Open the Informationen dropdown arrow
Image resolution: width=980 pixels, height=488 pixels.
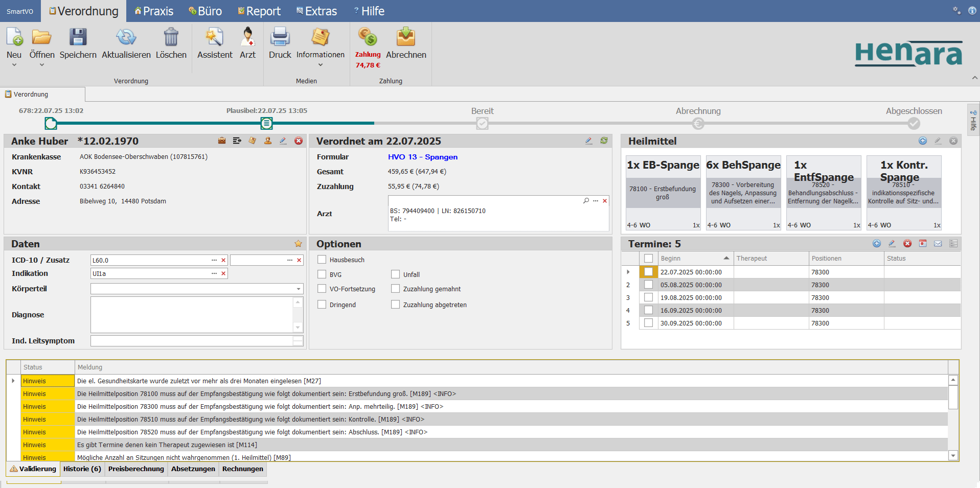(x=321, y=65)
